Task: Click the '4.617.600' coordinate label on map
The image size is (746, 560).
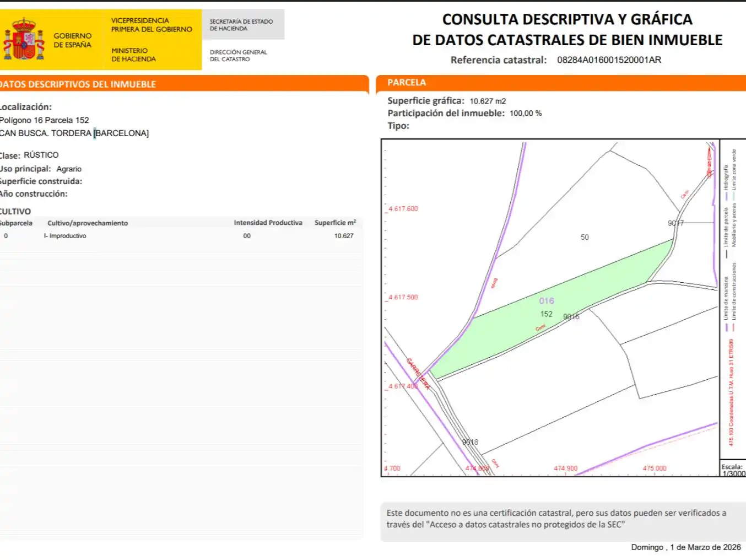Action: pos(403,209)
